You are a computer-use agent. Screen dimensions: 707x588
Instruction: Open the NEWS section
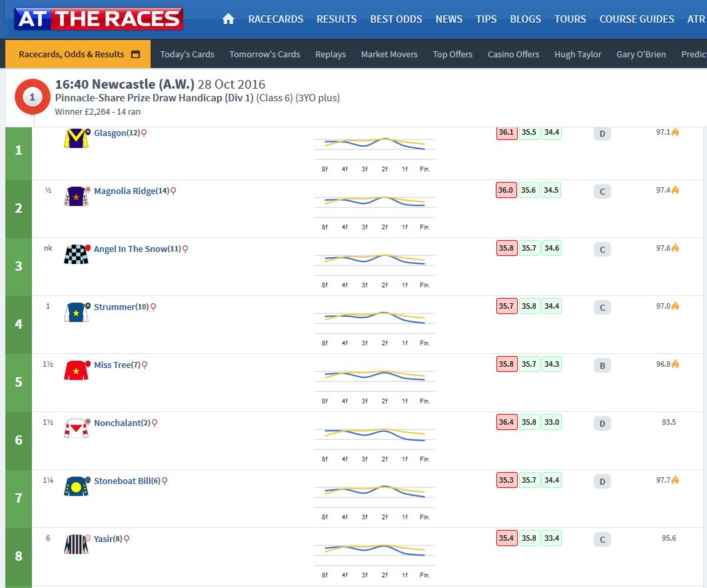point(448,19)
